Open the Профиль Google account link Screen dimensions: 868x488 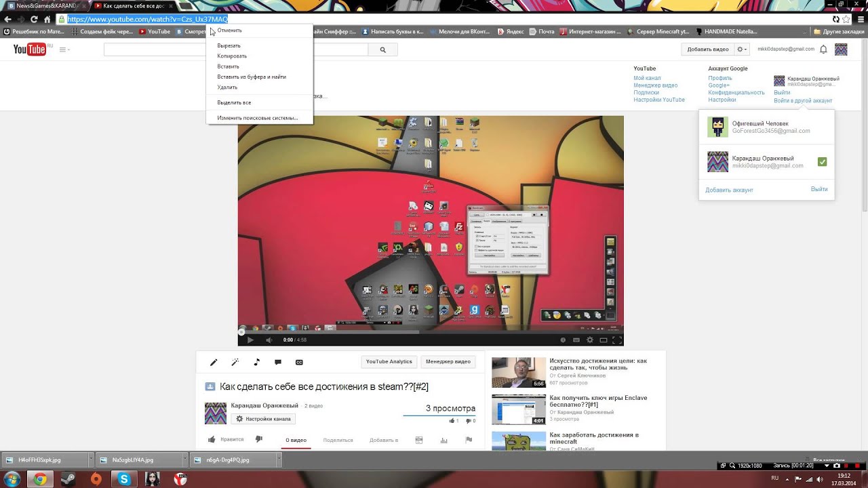(x=720, y=78)
